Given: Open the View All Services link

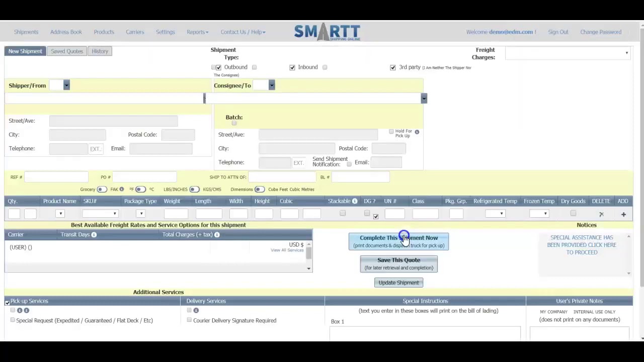Looking at the screenshot, I should click(x=287, y=250).
